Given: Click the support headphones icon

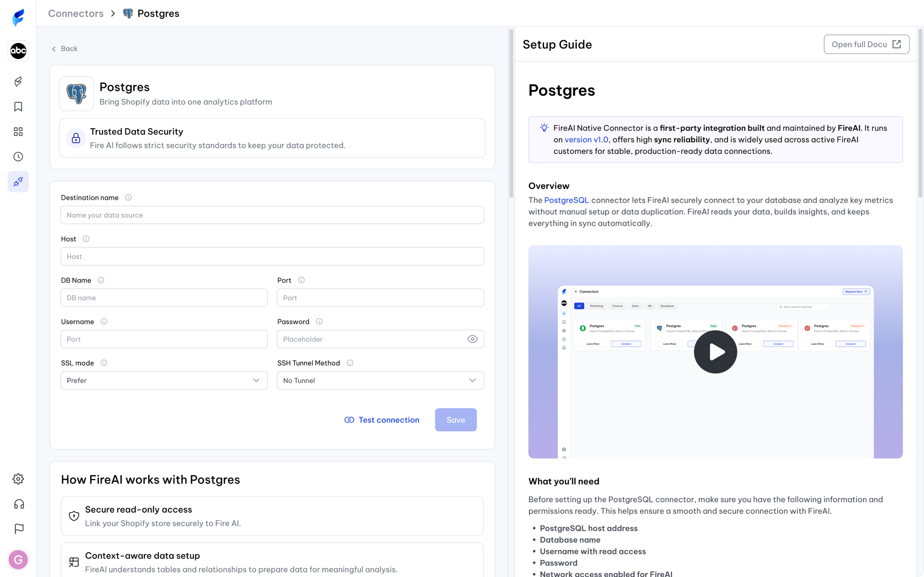Looking at the screenshot, I should point(19,504).
